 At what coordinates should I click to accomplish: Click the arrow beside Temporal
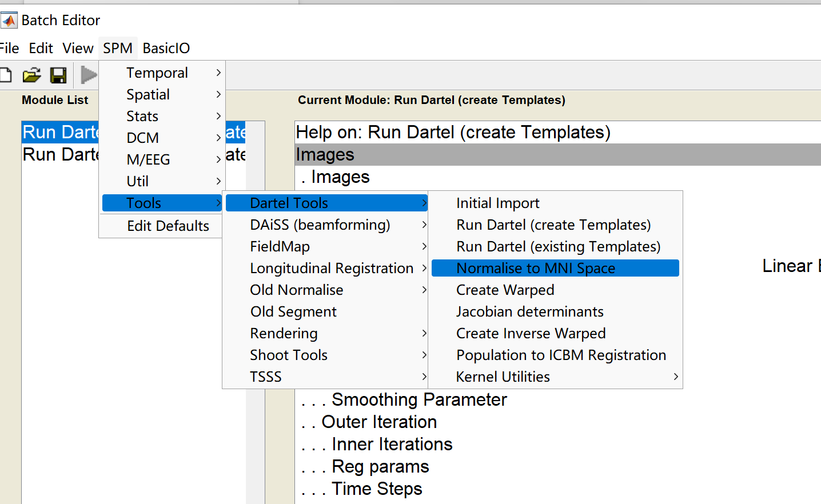(x=218, y=73)
